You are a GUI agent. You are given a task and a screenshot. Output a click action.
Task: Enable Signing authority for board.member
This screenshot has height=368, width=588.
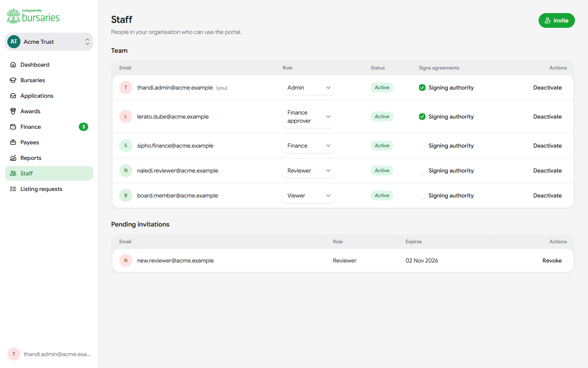click(x=422, y=195)
